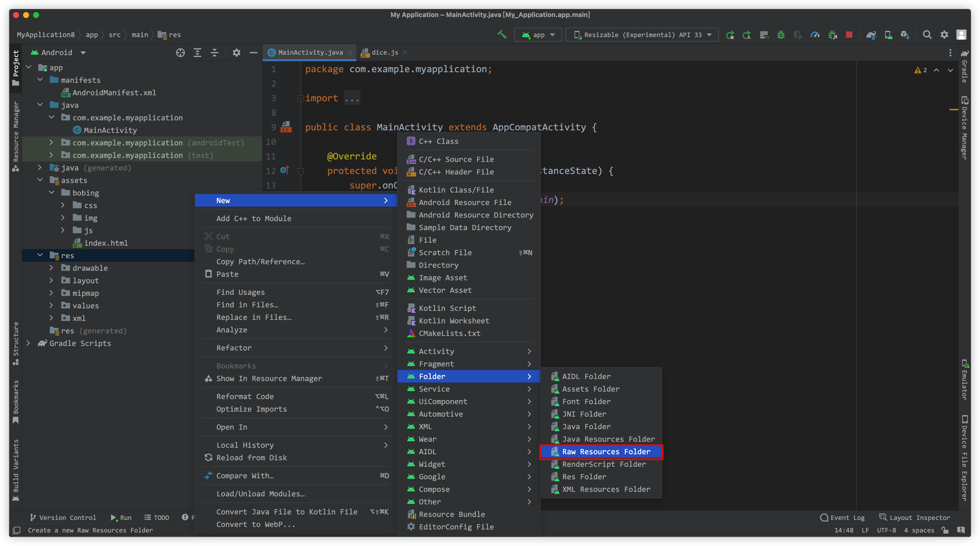Open the Resizable API 33 device dropdown
The width and height of the screenshot is (980, 546).
(642, 35)
